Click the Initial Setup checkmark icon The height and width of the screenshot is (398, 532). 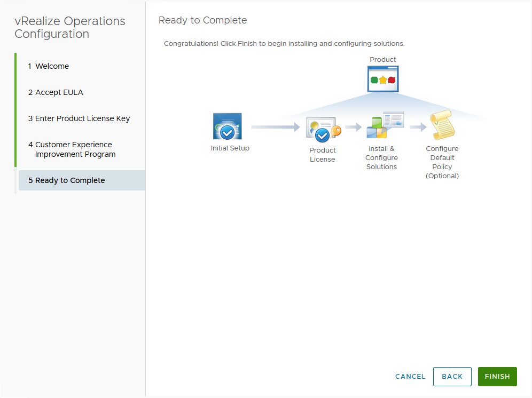pyautogui.click(x=227, y=126)
